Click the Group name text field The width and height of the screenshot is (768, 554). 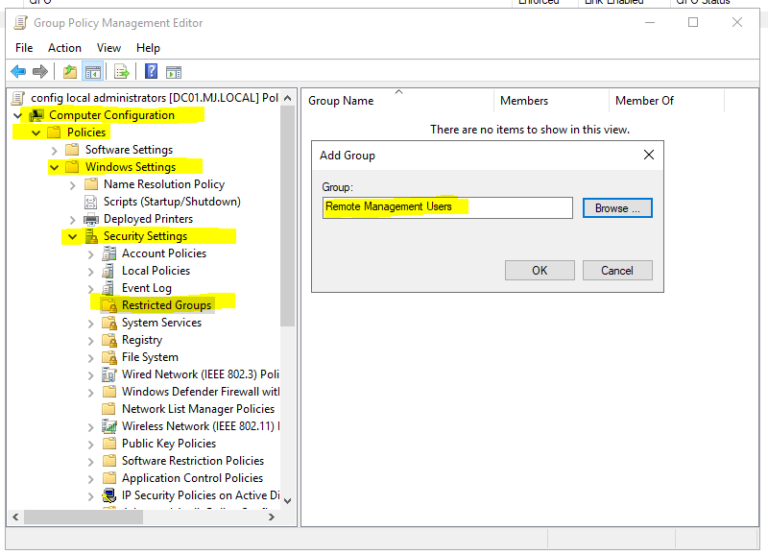pos(447,207)
